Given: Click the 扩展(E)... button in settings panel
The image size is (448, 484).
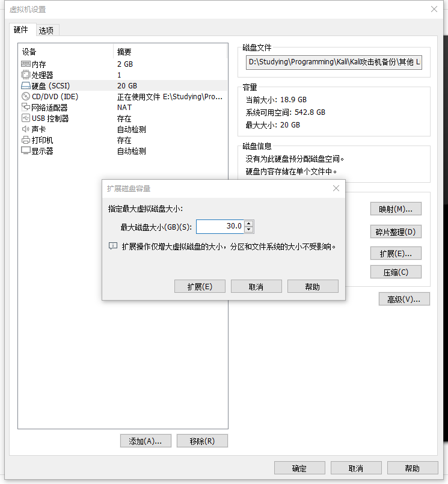Looking at the screenshot, I should 396,253.
